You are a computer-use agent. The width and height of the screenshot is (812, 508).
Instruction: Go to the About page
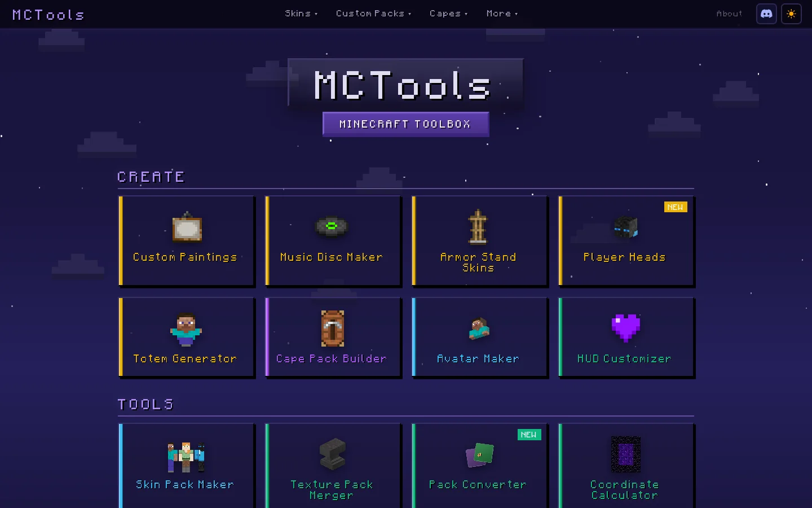click(729, 14)
